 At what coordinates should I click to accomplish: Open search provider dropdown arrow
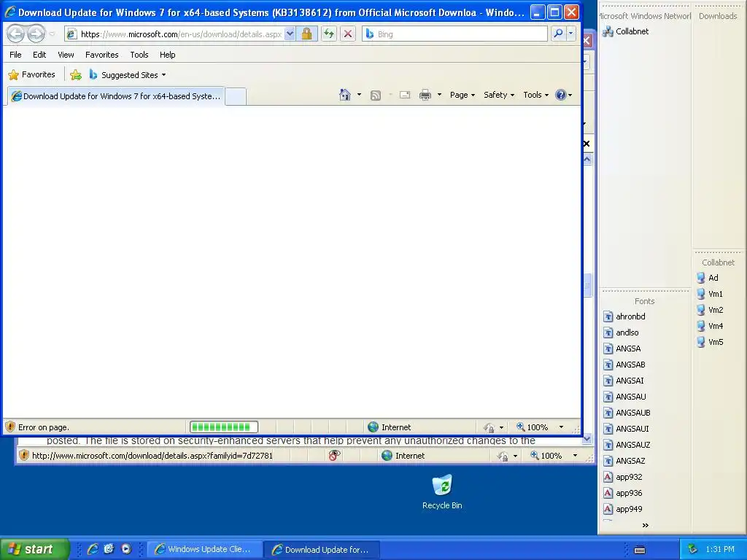click(x=570, y=34)
